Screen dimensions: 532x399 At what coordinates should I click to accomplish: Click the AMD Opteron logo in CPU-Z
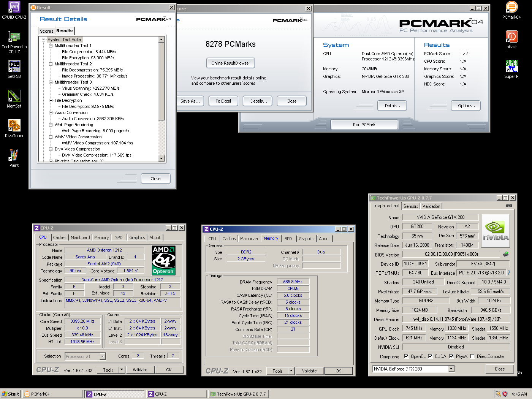click(163, 260)
